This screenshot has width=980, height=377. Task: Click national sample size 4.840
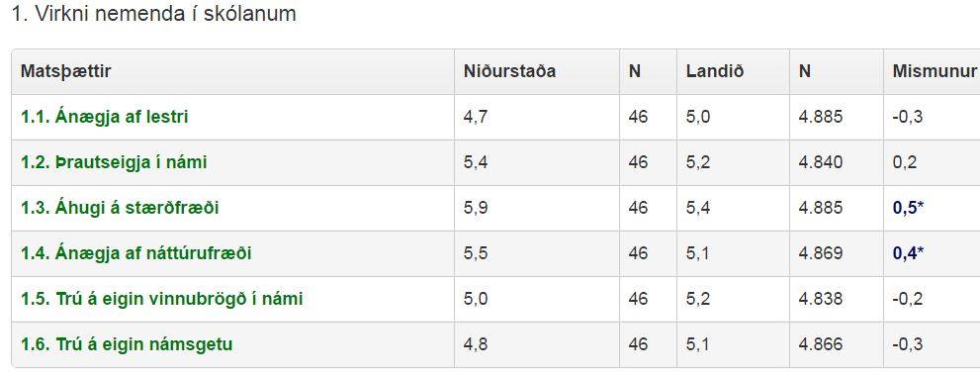coord(821,162)
